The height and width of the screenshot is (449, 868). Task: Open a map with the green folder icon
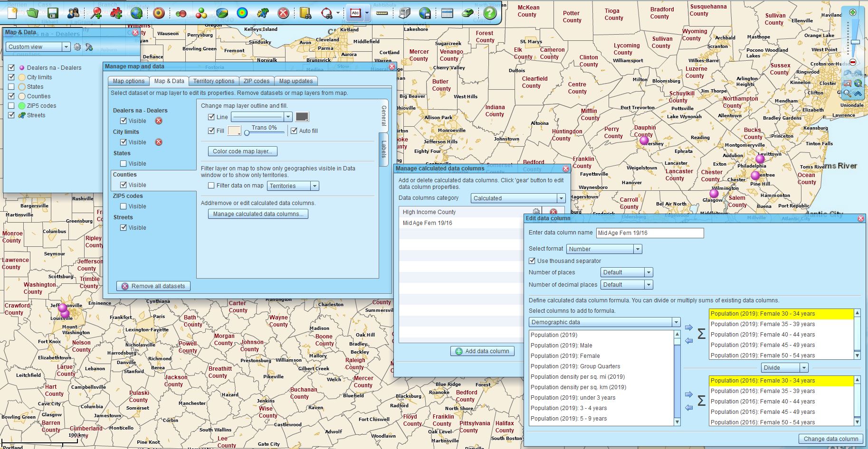tap(32, 12)
